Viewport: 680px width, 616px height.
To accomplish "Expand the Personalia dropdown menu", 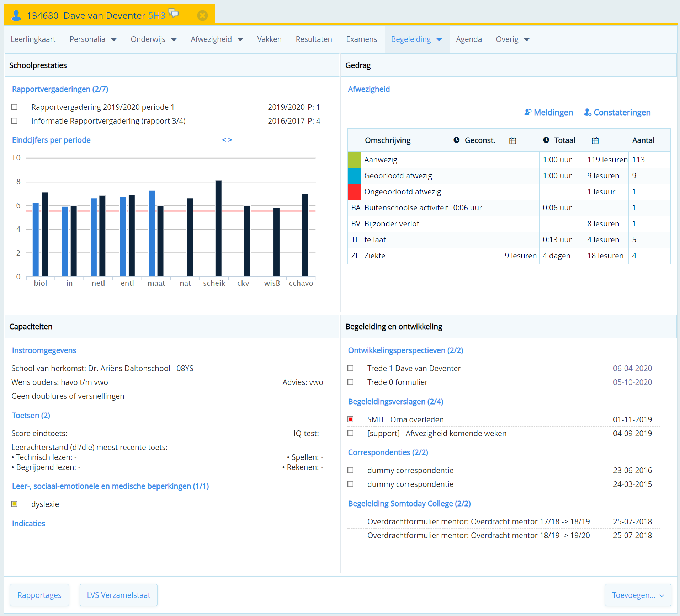I will pyautogui.click(x=93, y=39).
